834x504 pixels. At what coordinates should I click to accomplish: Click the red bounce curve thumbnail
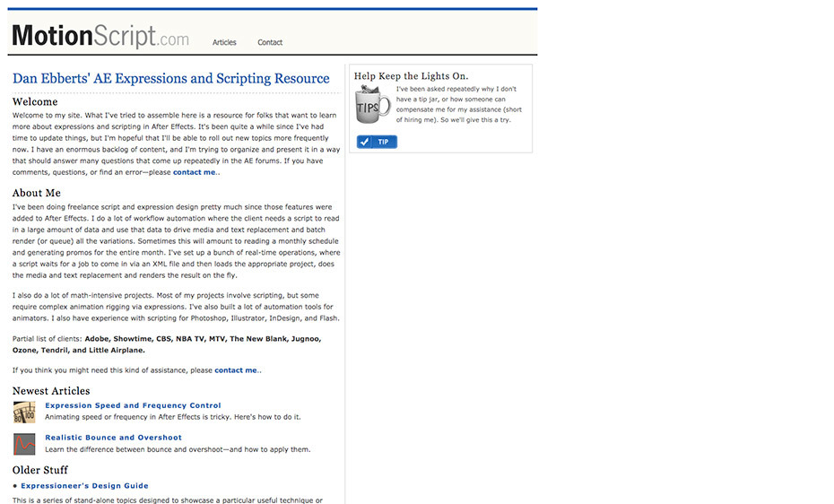[x=24, y=444]
